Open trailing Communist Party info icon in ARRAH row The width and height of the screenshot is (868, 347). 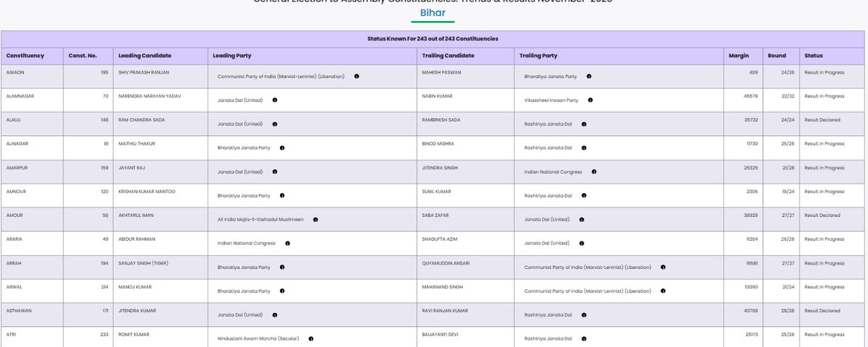point(663,267)
